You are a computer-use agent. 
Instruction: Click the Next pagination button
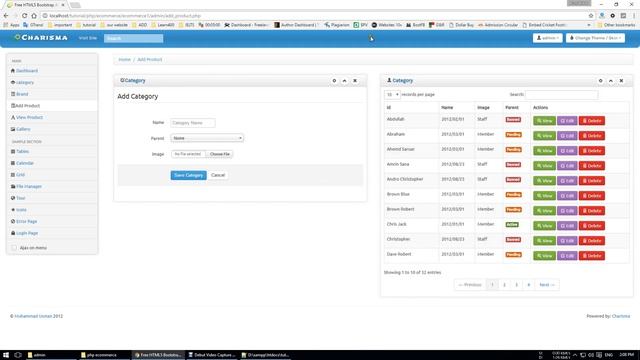click(x=547, y=285)
